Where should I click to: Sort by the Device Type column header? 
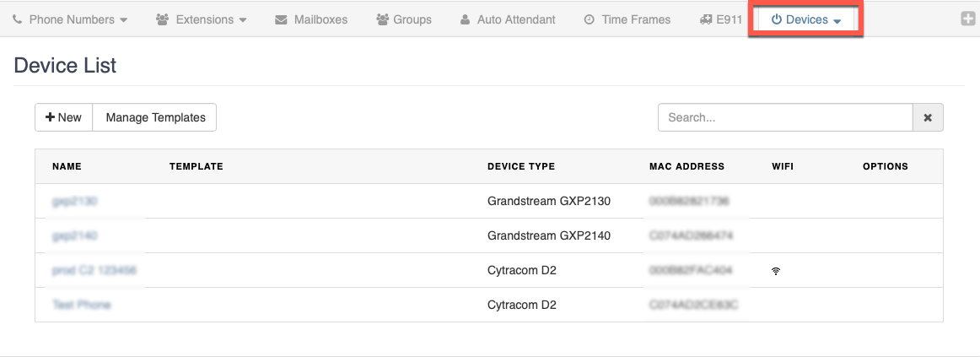[x=520, y=167]
